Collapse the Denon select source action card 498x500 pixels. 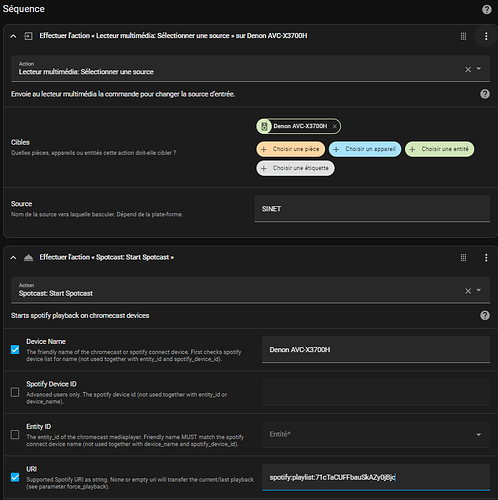(x=13, y=36)
